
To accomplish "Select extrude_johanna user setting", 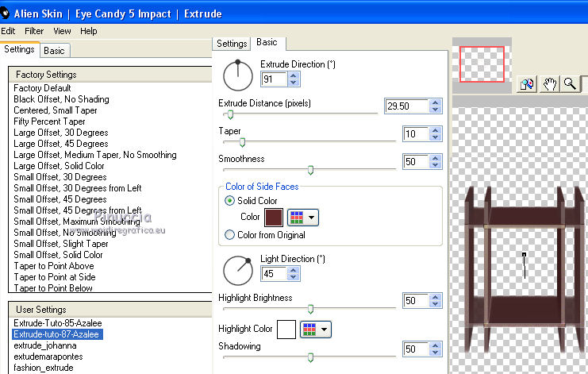I will (45, 345).
